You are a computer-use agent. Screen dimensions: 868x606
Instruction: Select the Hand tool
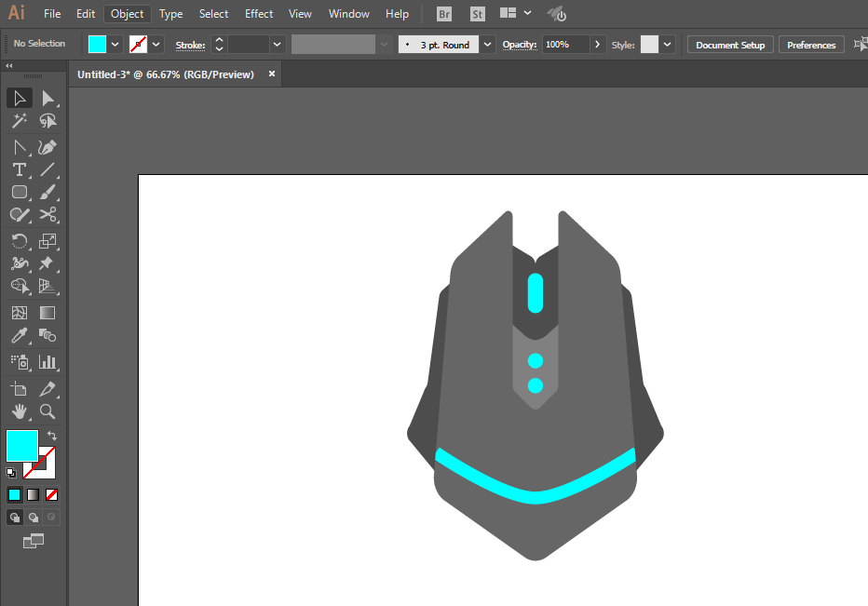(20, 411)
